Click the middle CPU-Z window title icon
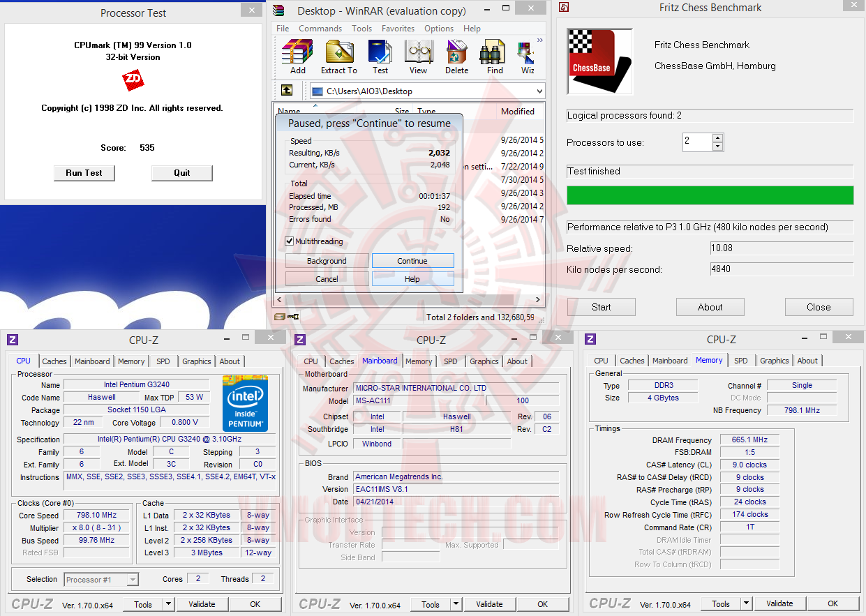 300,340
